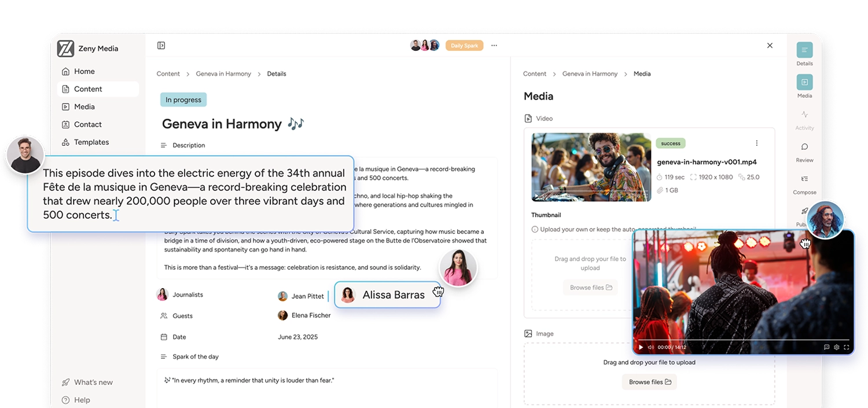Open the top bar more options menu
868x408 pixels.
[x=494, y=45]
